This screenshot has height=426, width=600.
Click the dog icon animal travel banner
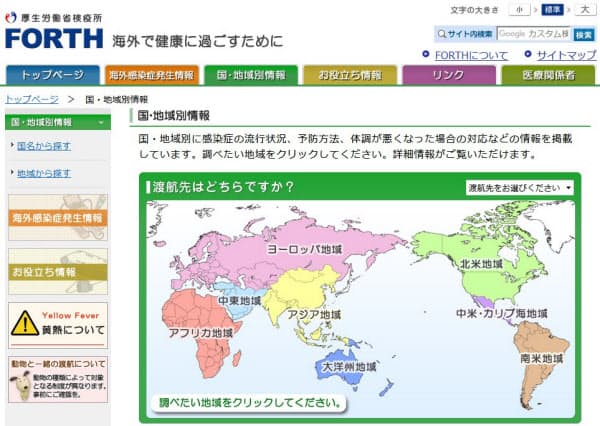pos(57,378)
